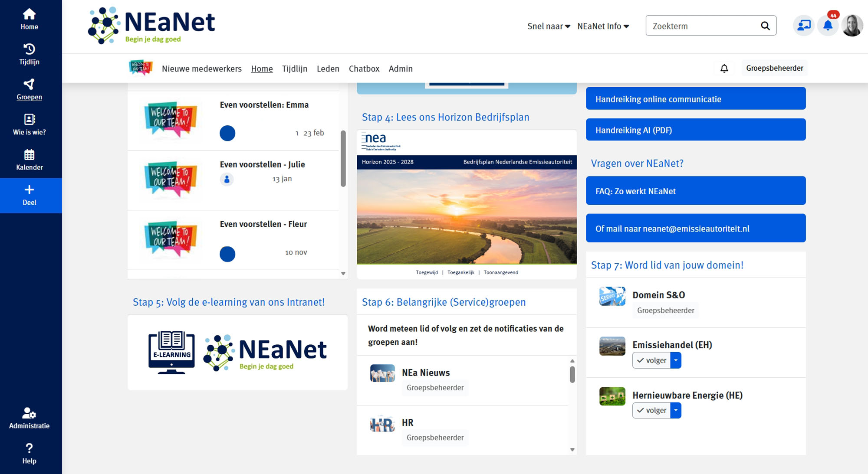This screenshot has width=868, height=474.
Task: Click the Deel plus button
Action: pyautogui.click(x=29, y=195)
